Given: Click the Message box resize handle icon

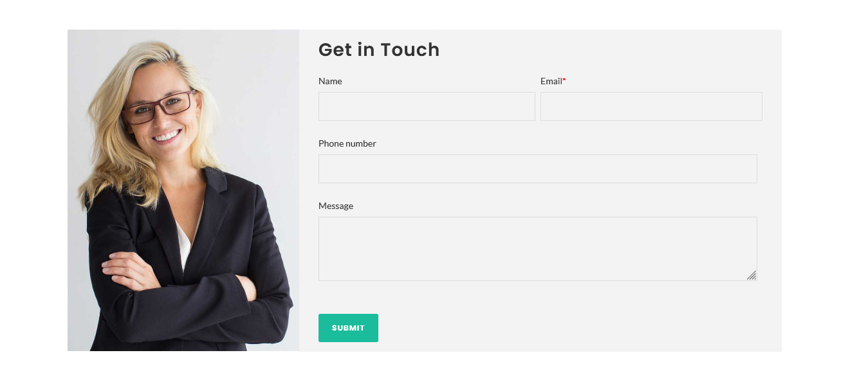Looking at the screenshot, I should click(752, 275).
